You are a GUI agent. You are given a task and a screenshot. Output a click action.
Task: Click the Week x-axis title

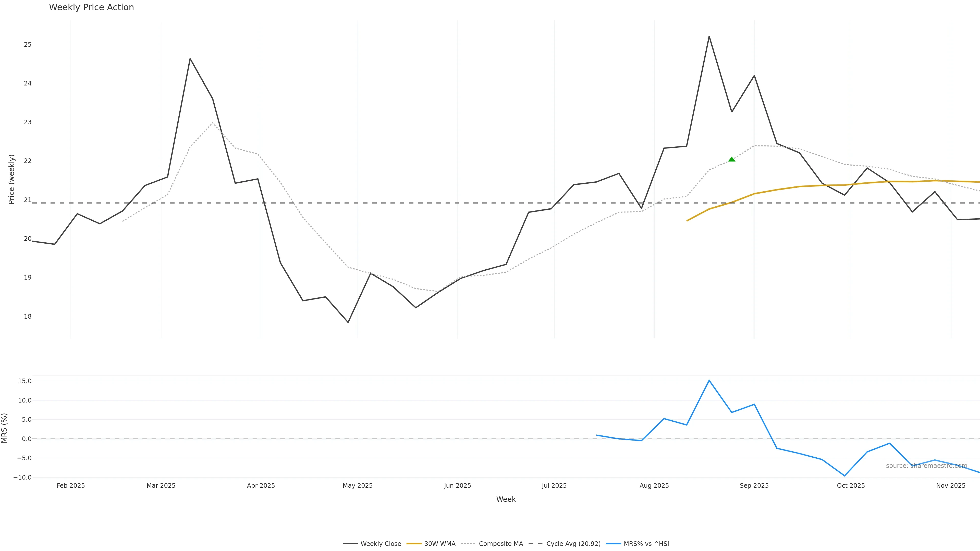click(506, 499)
